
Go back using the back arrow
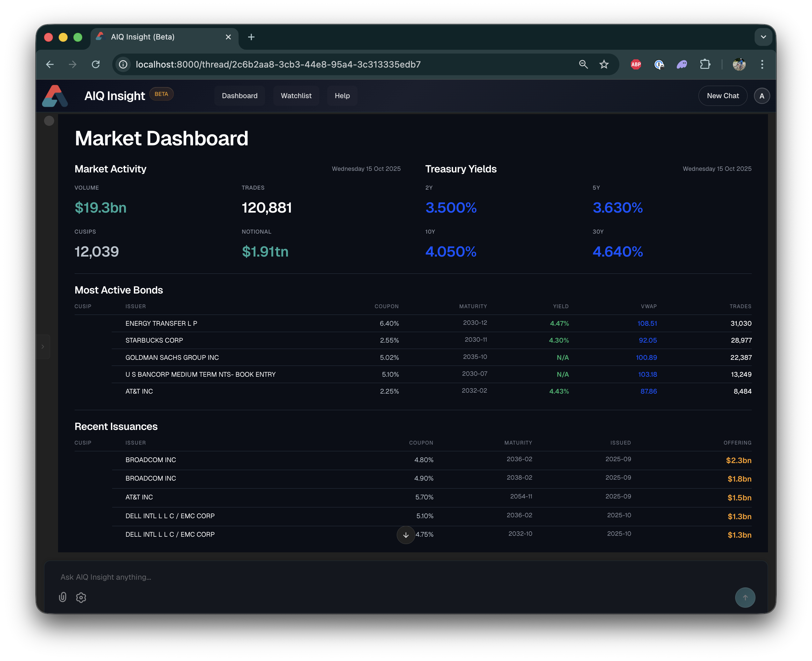coord(50,64)
